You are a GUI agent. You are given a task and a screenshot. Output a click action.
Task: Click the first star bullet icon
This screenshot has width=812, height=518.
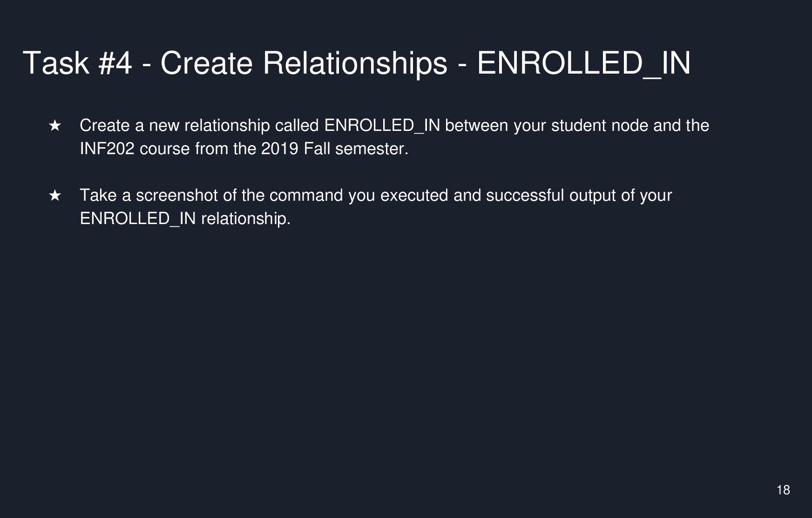click(x=55, y=126)
